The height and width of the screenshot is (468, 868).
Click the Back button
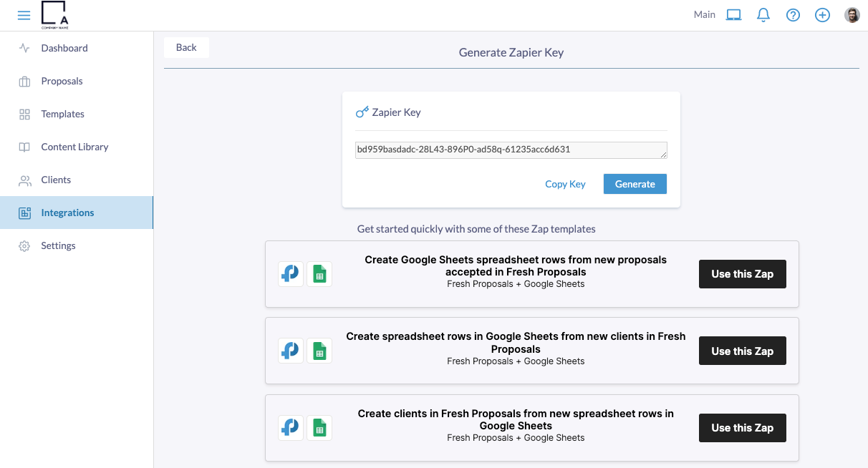(186, 47)
